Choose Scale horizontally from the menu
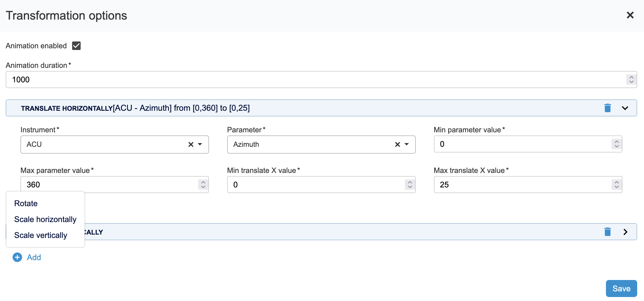This screenshot has height=301, width=644. click(x=45, y=219)
